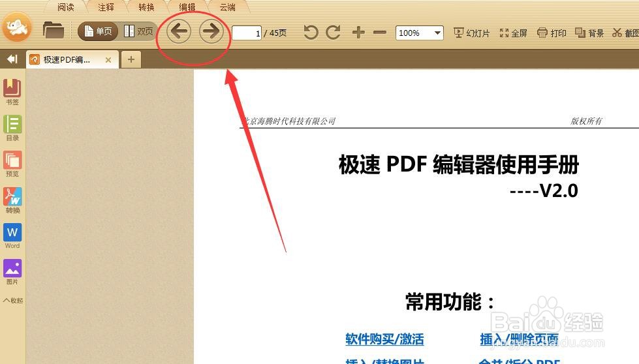Click the 北京海腾时代科技有限公司 header text
Viewport: 639px width, 364px height.
pyautogui.click(x=289, y=121)
